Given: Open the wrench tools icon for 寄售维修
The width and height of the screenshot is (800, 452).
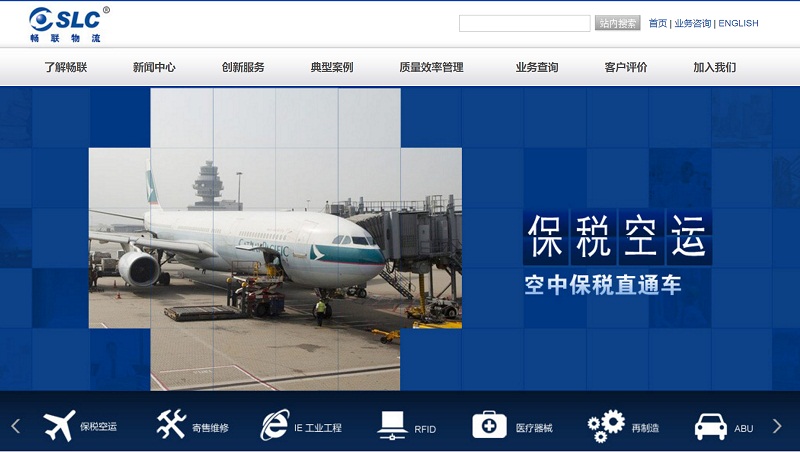Looking at the screenshot, I should point(171,425).
